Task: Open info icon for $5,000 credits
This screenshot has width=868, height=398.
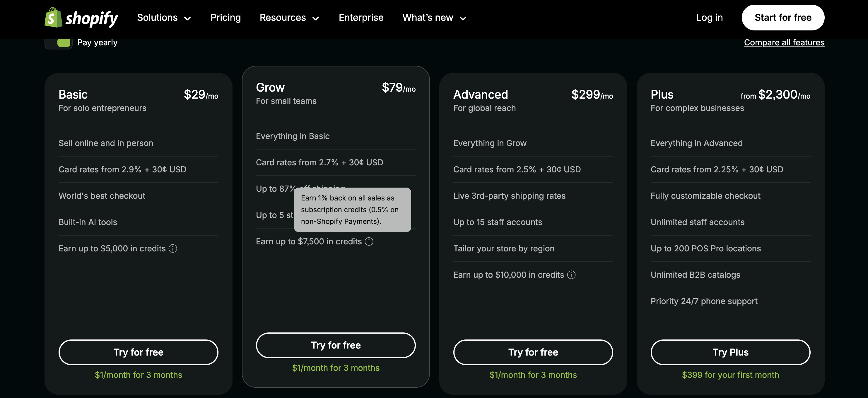Action: 173,248
